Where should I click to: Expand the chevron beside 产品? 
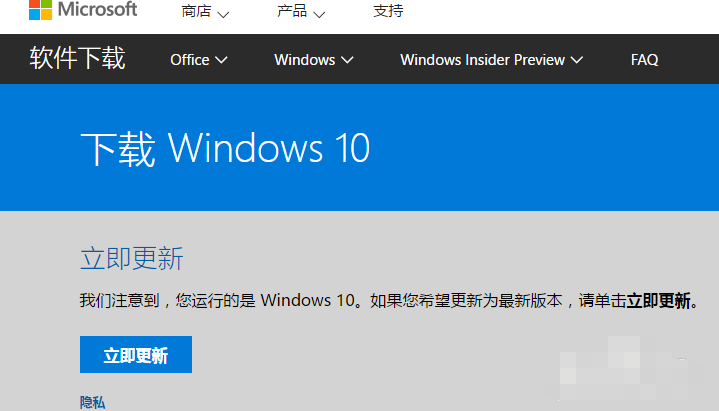coord(319,14)
